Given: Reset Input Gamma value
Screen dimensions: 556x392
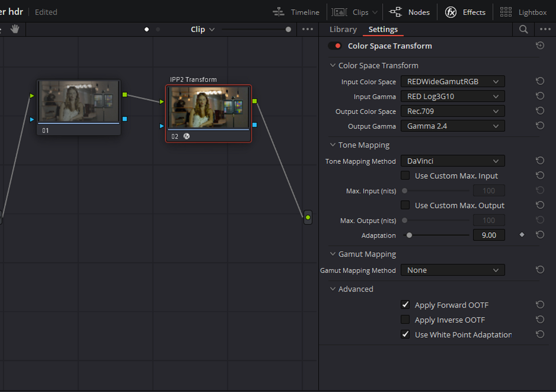Looking at the screenshot, I should (x=540, y=96).
